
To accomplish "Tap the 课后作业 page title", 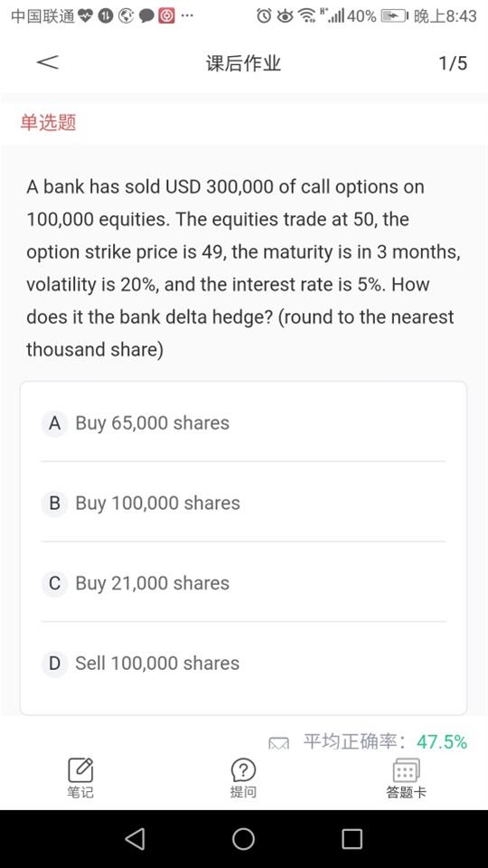I will point(243,63).
